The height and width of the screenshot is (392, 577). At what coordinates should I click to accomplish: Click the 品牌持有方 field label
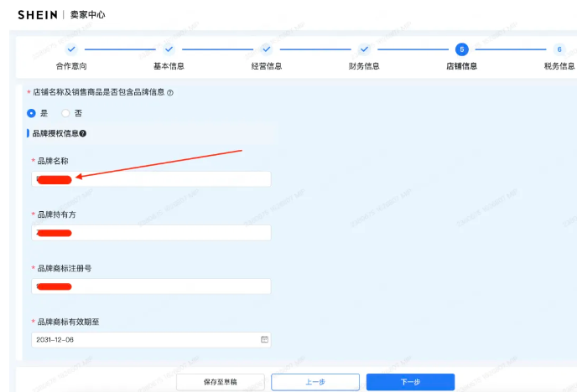click(57, 214)
